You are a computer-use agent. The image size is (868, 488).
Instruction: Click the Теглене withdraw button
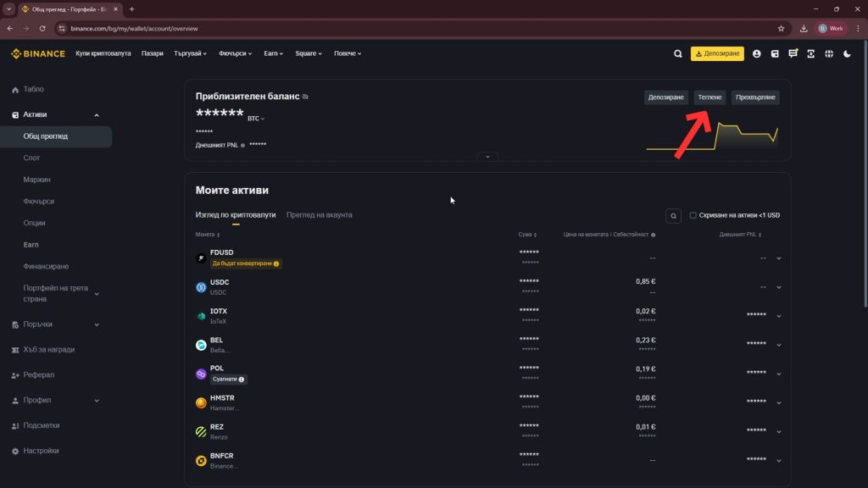pos(709,97)
